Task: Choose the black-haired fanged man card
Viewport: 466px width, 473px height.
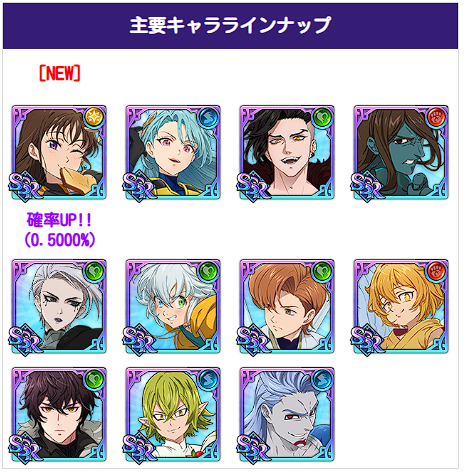Action: pos(287,153)
